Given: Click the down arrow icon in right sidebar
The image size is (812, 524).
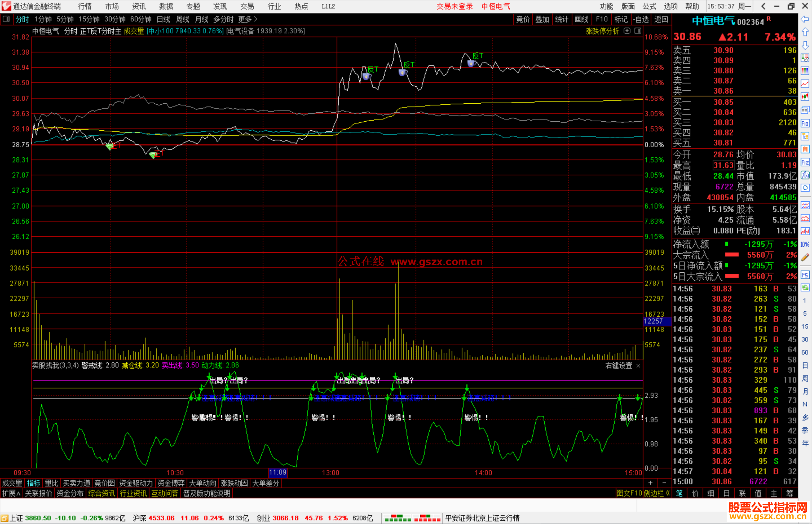Looking at the screenshot, I should pos(805,45).
